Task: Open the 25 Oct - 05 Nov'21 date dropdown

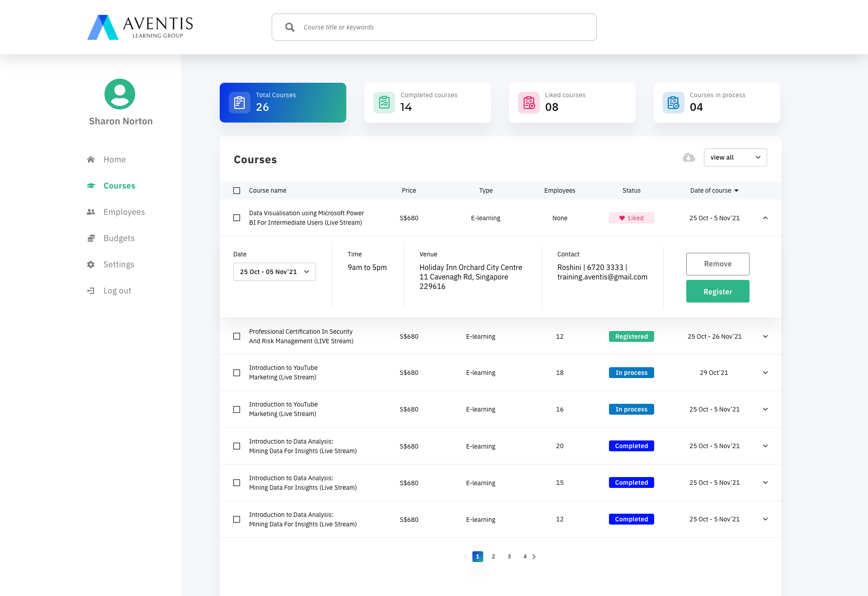Action: (274, 272)
